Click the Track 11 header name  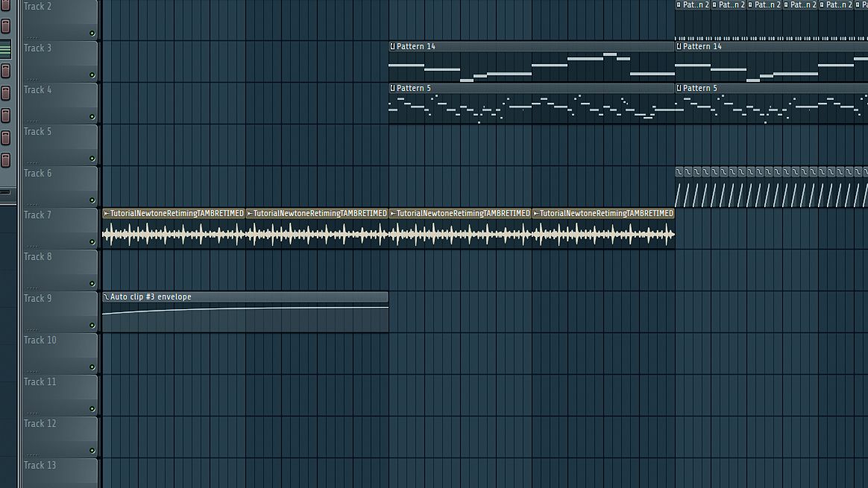[x=40, y=381]
